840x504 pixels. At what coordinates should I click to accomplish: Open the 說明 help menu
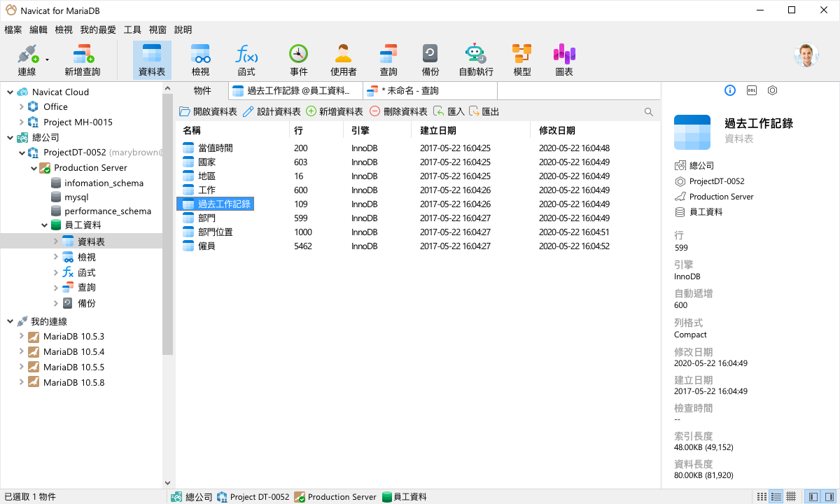click(183, 30)
